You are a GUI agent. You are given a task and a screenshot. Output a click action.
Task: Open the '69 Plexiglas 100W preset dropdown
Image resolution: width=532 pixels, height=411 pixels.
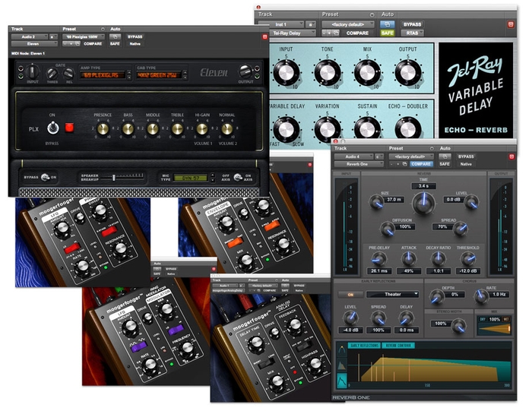pyautogui.click(x=84, y=36)
